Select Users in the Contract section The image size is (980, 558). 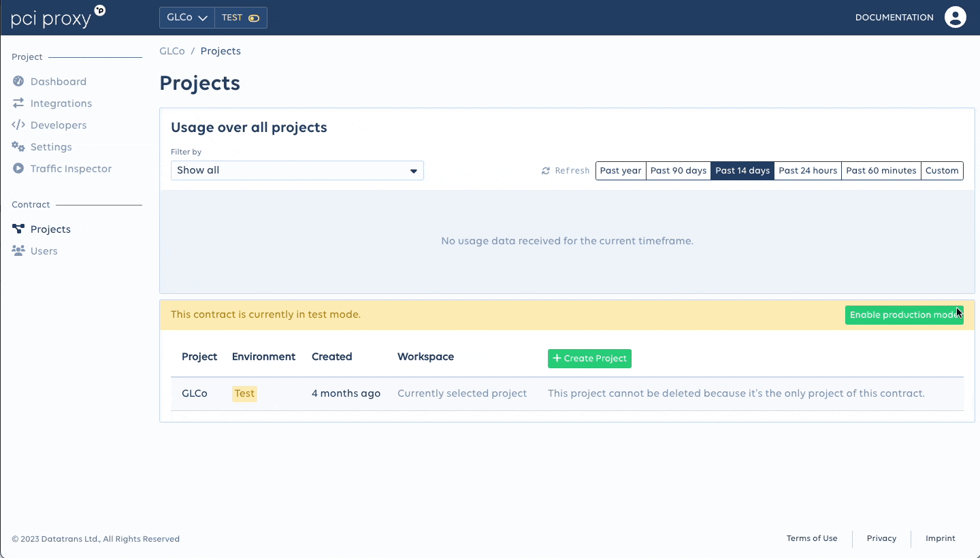(44, 251)
